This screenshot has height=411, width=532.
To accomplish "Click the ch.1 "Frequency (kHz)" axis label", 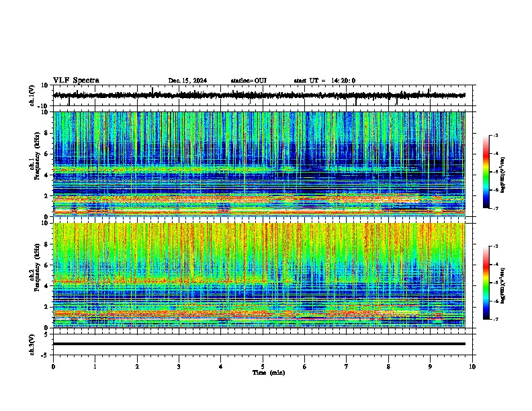I will tap(37, 156).
